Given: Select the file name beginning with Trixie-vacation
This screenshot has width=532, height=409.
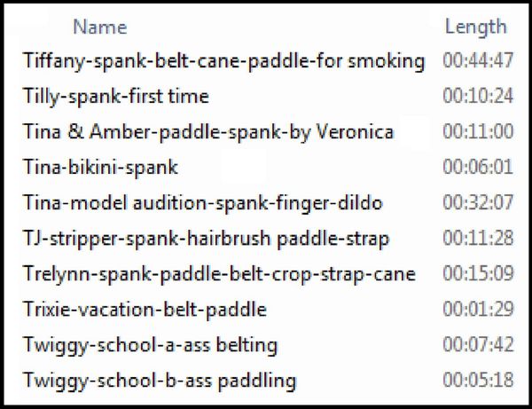Looking at the screenshot, I should click(x=145, y=310).
